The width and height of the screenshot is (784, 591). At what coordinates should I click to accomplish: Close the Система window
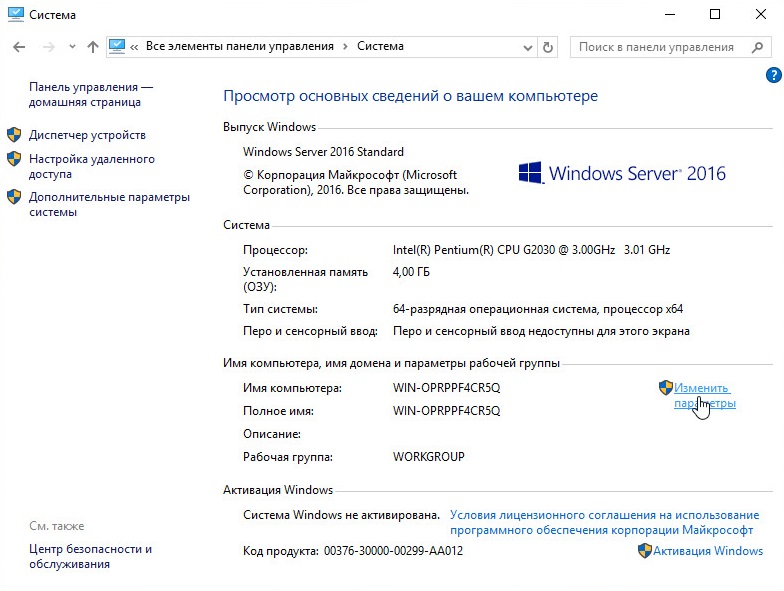pyautogui.click(x=760, y=14)
